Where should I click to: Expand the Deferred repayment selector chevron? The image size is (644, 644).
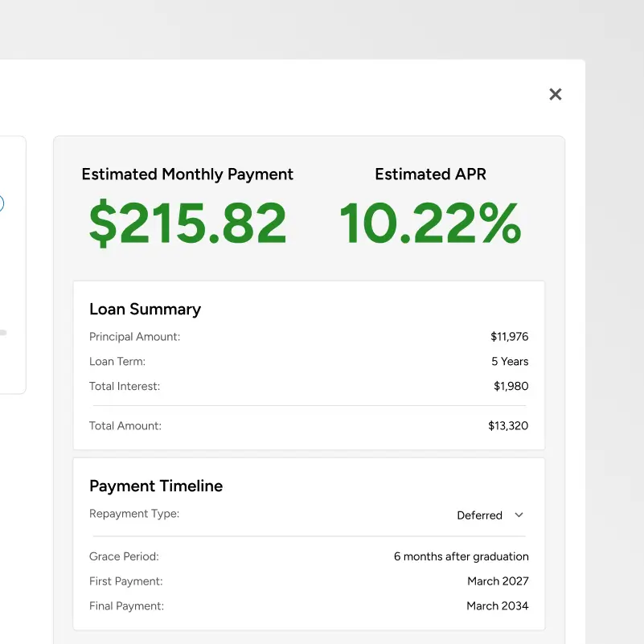point(519,515)
